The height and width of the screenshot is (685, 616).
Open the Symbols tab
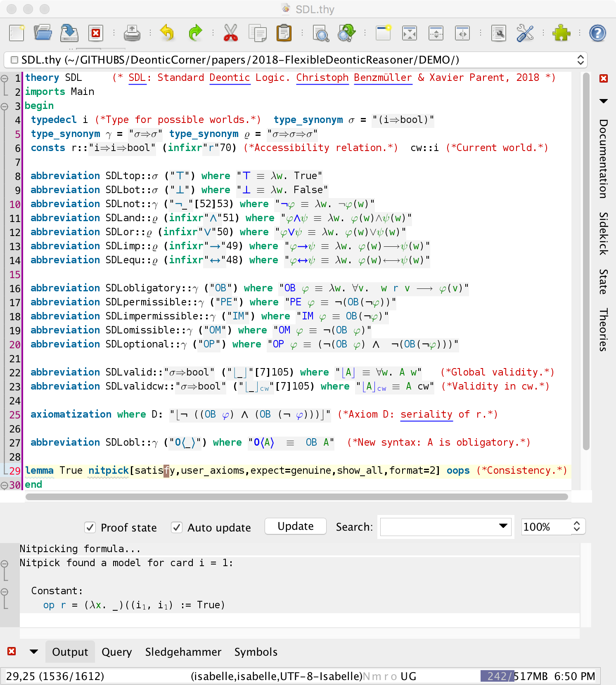pos(256,652)
